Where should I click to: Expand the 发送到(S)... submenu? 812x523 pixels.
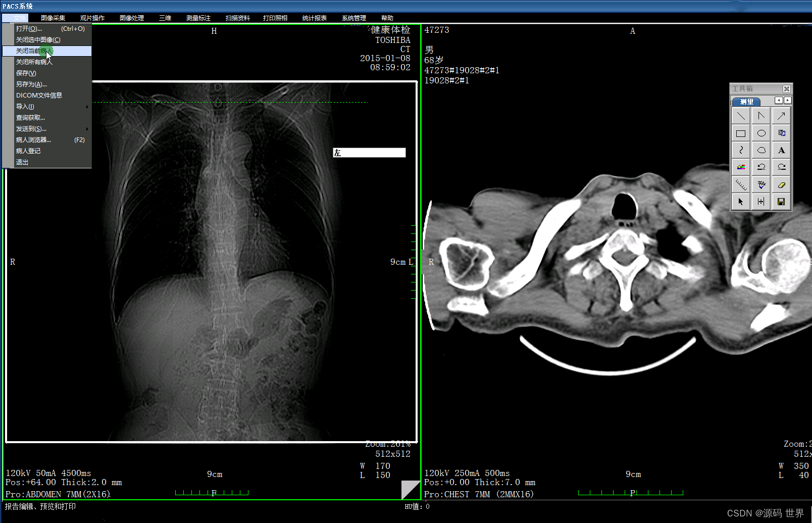(47, 129)
